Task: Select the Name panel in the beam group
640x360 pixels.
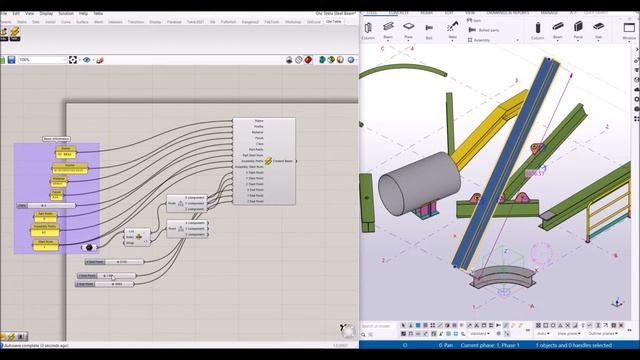Action: coord(65,152)
